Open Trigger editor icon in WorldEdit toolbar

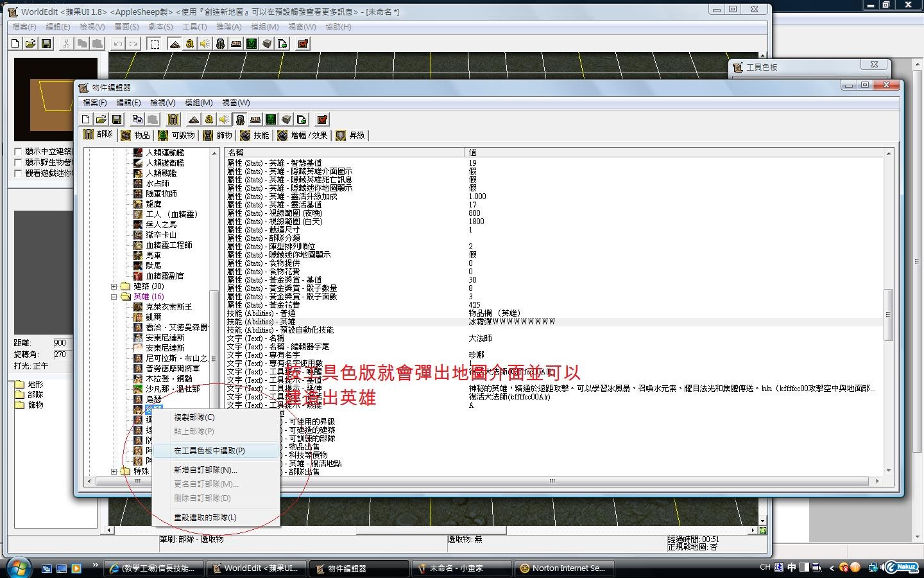(190, 44)
